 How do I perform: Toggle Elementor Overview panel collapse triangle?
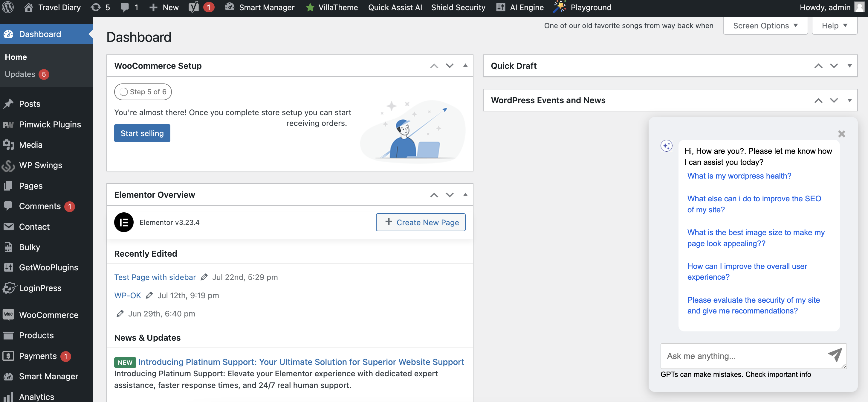coord(465,195)
